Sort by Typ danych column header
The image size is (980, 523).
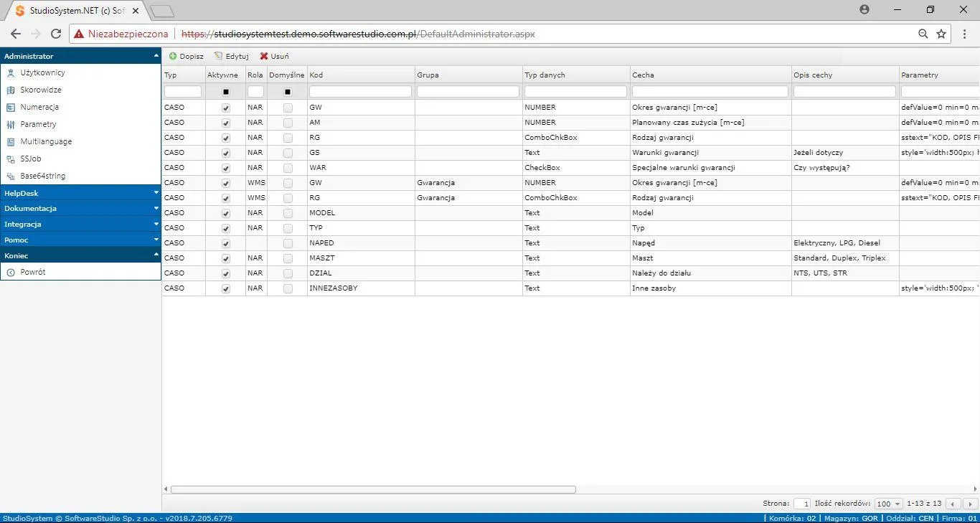576,75
